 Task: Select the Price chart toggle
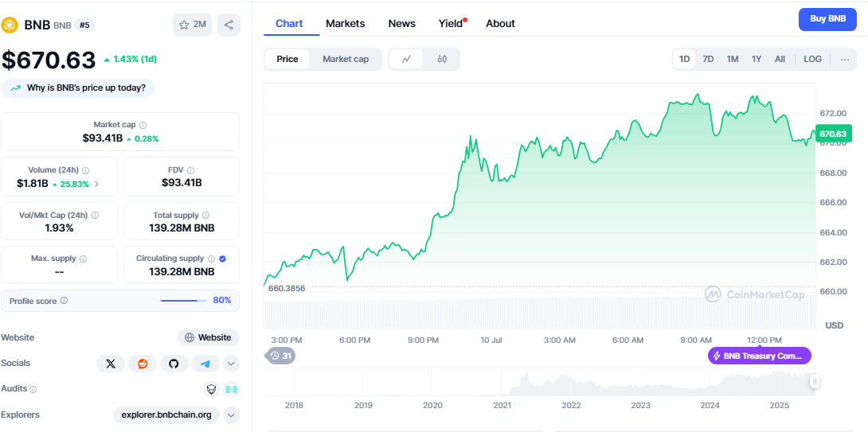pyautogui.click(x=287, y=59)
